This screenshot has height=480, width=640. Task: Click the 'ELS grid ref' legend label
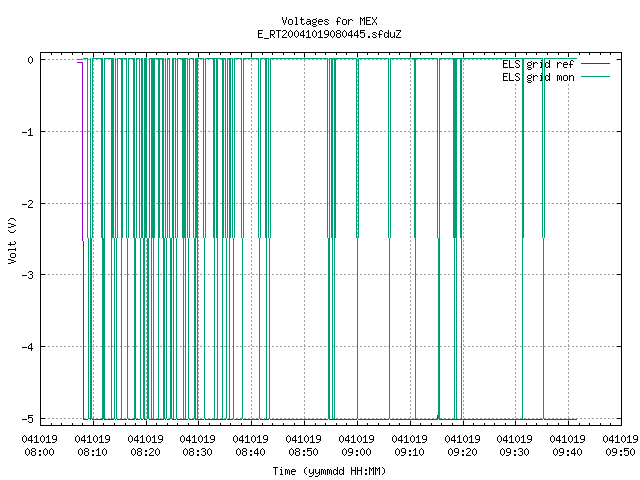coord(538,64)
